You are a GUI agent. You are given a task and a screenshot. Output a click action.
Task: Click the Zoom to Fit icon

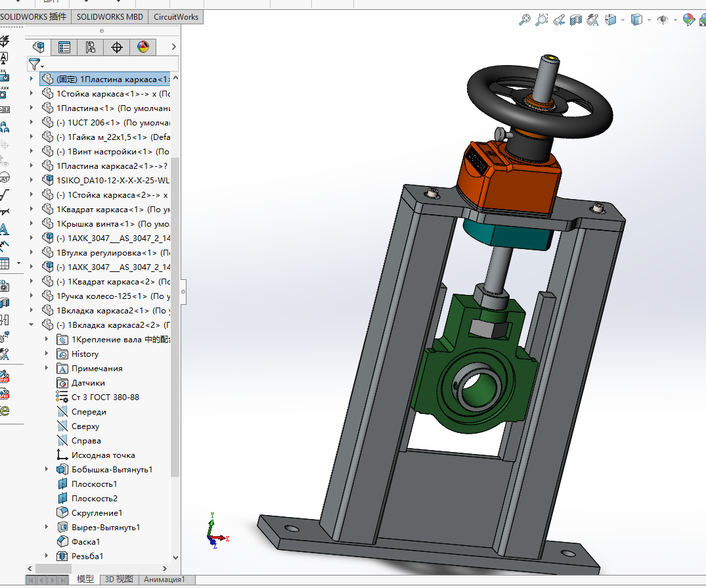pos(525,20)
